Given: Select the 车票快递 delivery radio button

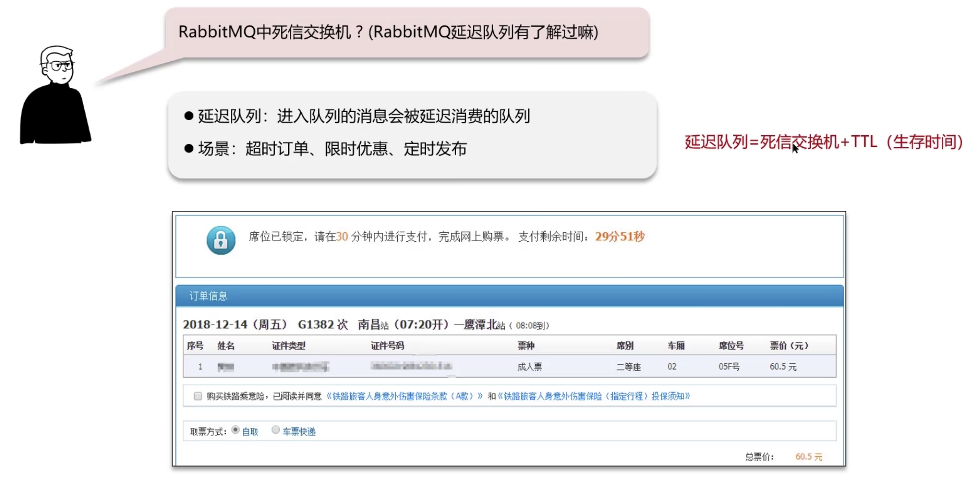Looking at the screenshot, I should pyautogui.click(x=275, y=430).
